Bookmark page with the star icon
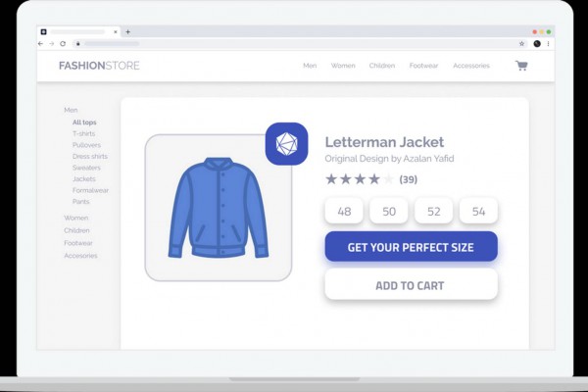The height and width of the screenshot is (392, 588). [521, 44]
